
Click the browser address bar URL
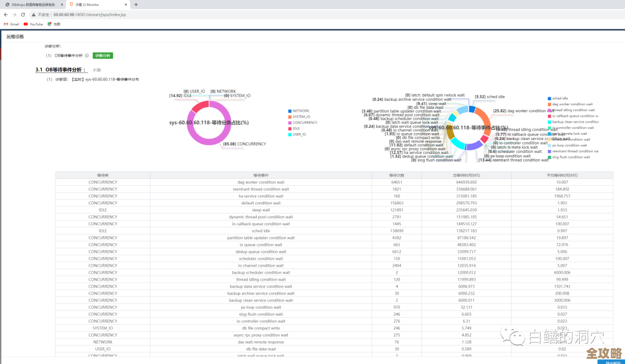click(89, 14)
